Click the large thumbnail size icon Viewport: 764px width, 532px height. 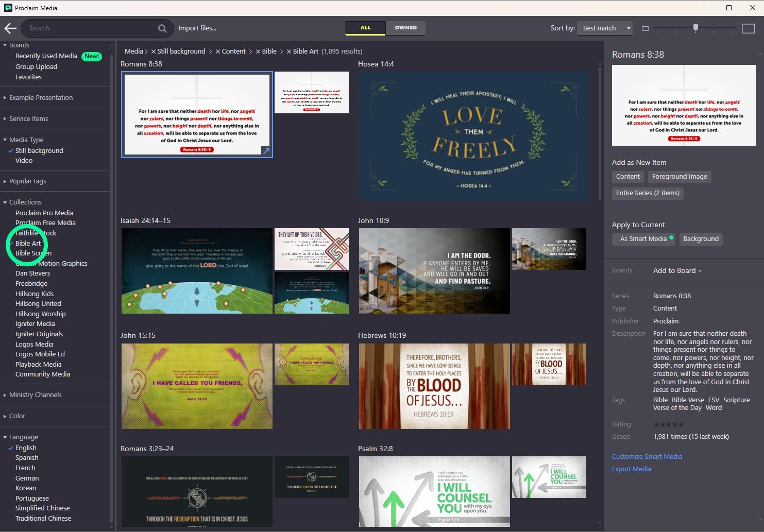pyautogui.click(x=748, y=28)
